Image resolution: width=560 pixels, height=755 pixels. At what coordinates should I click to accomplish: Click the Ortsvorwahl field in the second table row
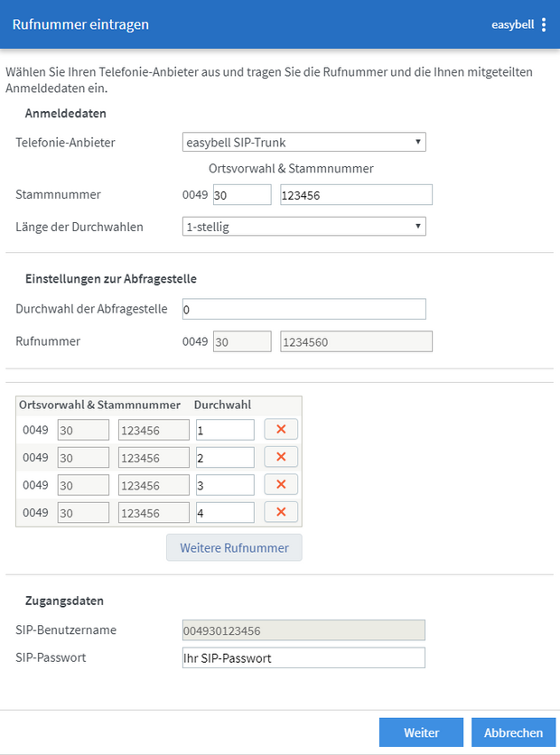83,457
